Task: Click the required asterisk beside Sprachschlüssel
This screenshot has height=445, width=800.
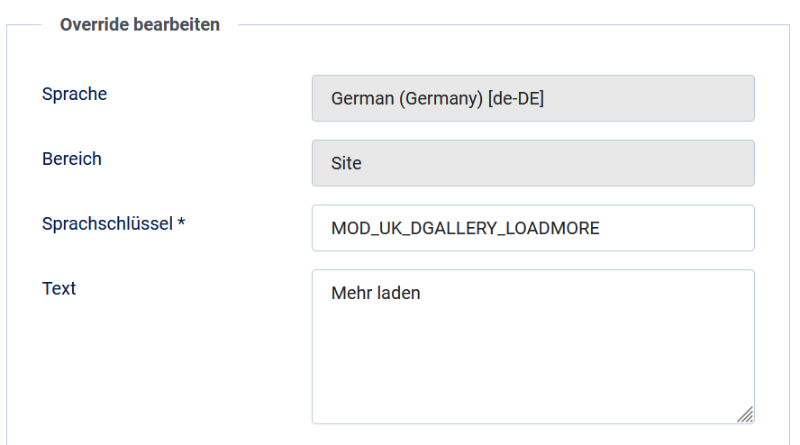Action: click(181, 224)
